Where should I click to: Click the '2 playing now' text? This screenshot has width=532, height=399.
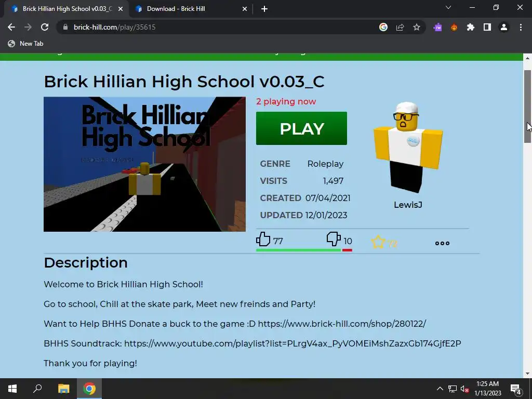286,101
